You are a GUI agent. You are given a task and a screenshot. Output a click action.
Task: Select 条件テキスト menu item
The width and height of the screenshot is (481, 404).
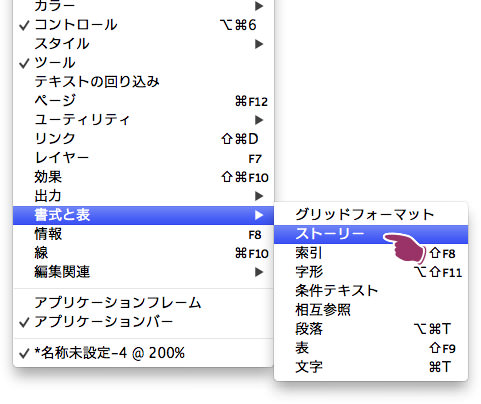(371, 291)
